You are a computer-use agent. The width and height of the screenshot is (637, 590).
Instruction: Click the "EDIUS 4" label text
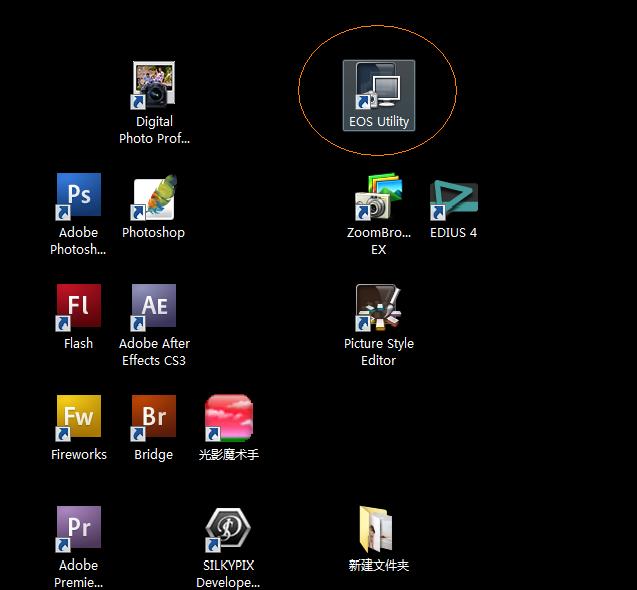tap(453, 232)
